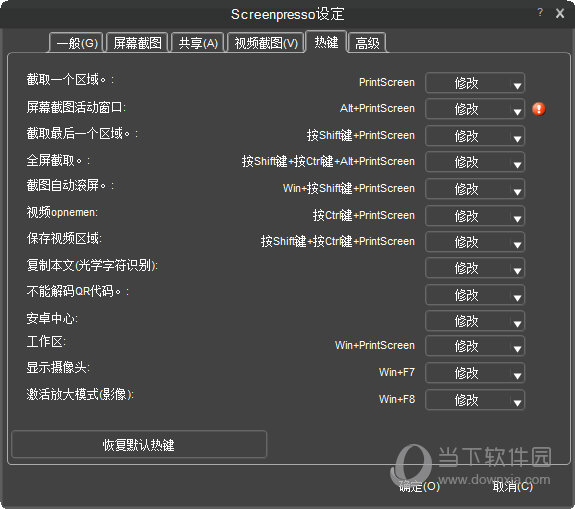Click the 取消(C) button
Image resolution: width=575 pixels, height=509 pixels.
pyautogui.click(x=512, y=487)
